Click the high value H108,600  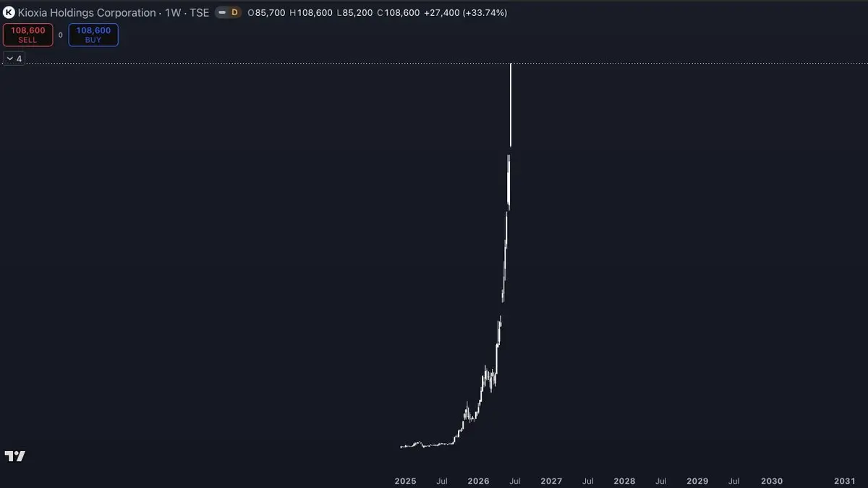(x=311, y=13)
